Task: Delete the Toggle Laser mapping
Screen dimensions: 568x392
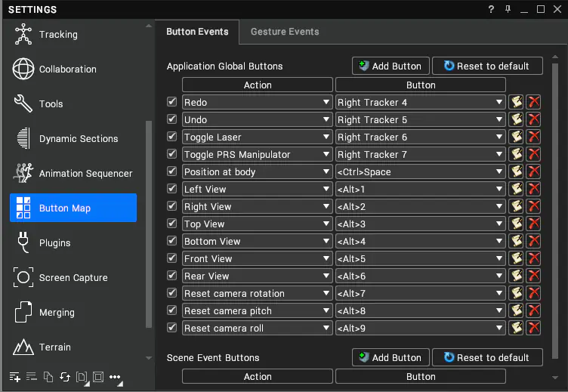Action: coord(533,137)
